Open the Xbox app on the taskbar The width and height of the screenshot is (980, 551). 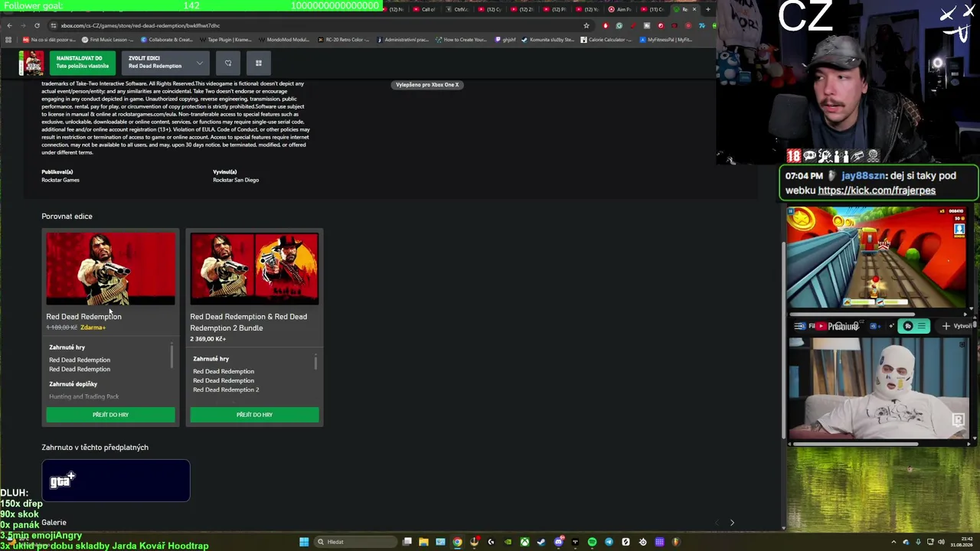pos(524,542)
